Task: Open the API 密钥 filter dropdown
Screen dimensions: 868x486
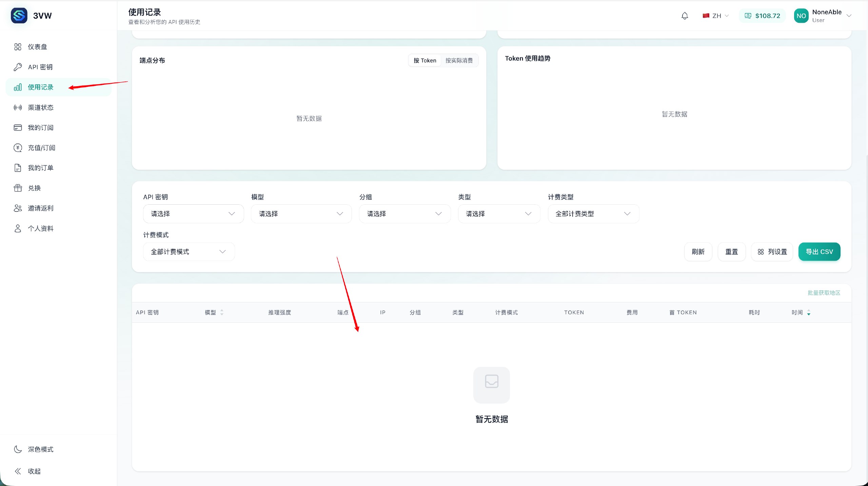Action: (x=193, y=214)
